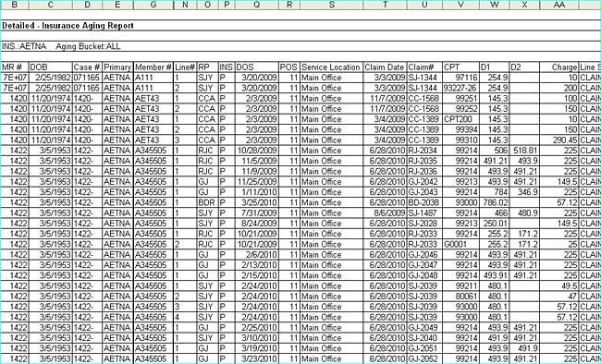Select column C header
The image size is (601, 364).
(50, 5)
